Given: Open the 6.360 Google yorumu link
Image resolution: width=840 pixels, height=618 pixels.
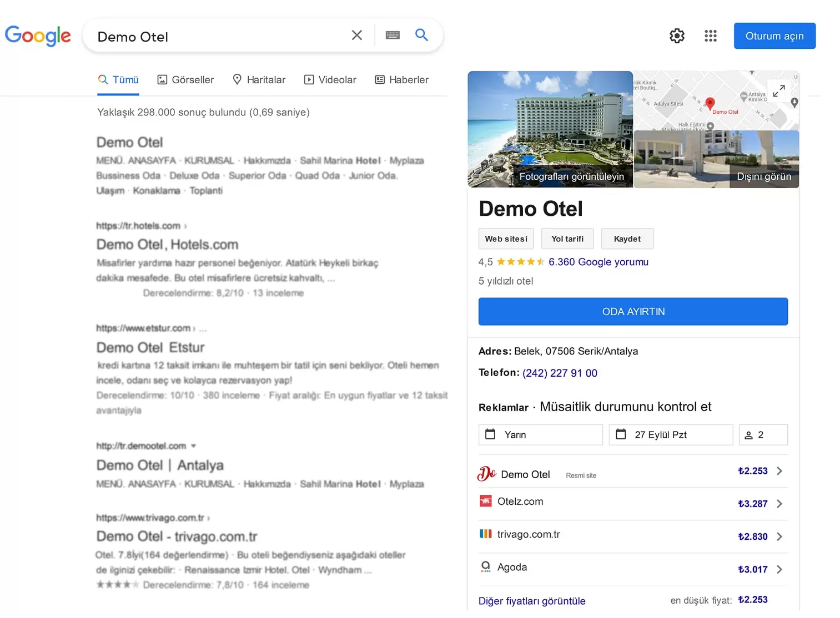Looking at the screenshot, I should click(x=598, y=262).
